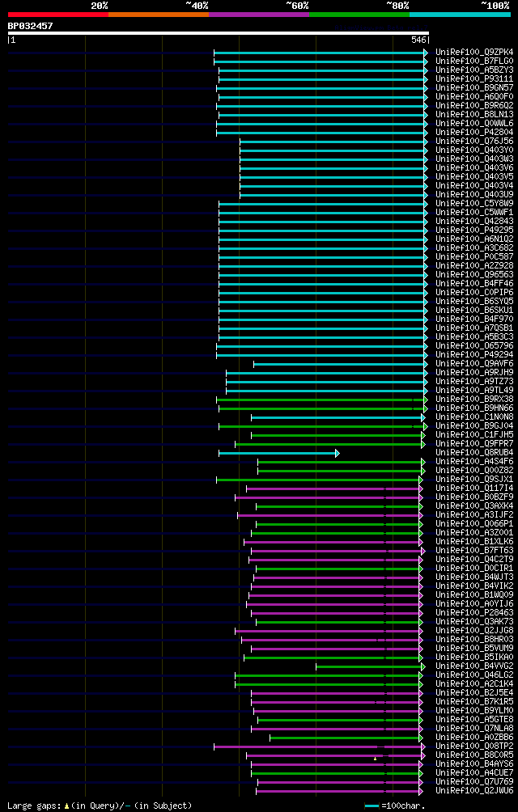518x812 pixels.
Task: Select the UniRef100_B2J5E4 label
Action: click(x=474, y=692)
